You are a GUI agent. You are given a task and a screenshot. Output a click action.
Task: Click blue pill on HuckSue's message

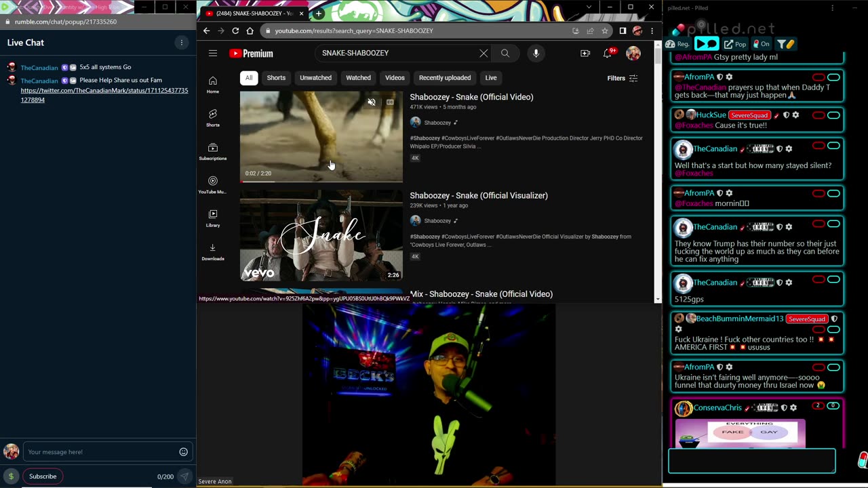coord(833,115)
